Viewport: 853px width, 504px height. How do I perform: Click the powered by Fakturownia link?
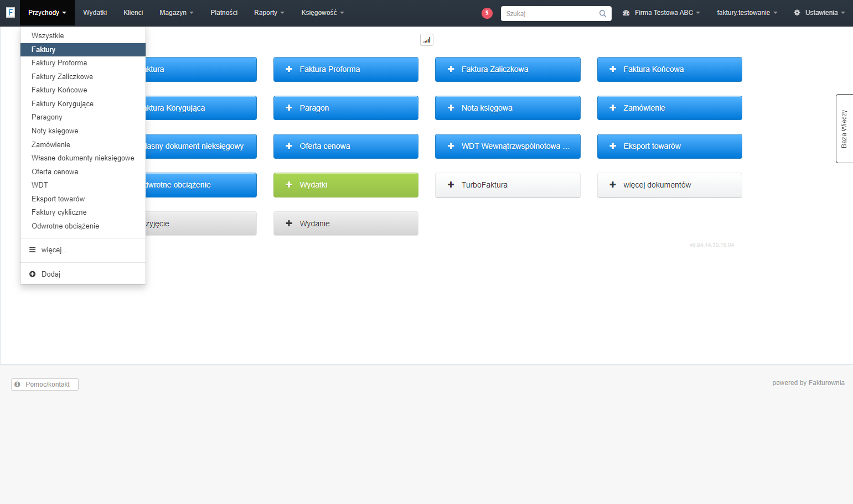tap(808, 383)
